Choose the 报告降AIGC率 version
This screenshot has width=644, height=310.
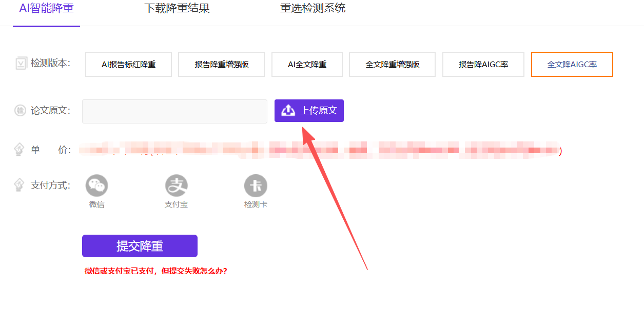coord(483,65)
